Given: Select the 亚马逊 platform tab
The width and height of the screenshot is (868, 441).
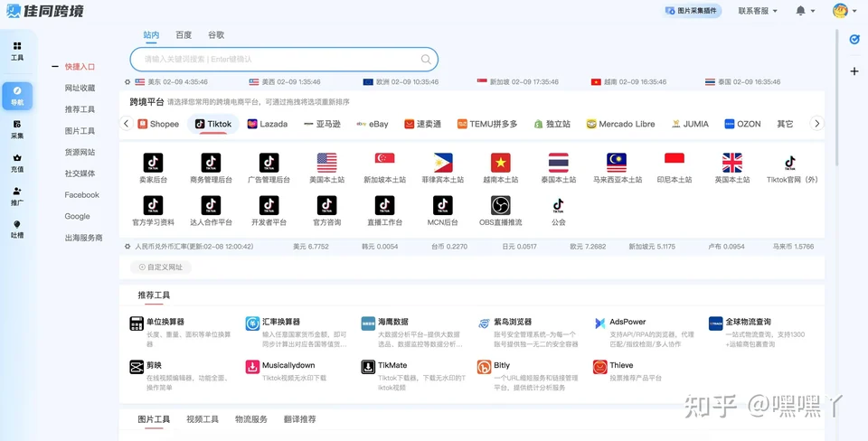Looking at the screenshot, I should [x=322, y=124].
